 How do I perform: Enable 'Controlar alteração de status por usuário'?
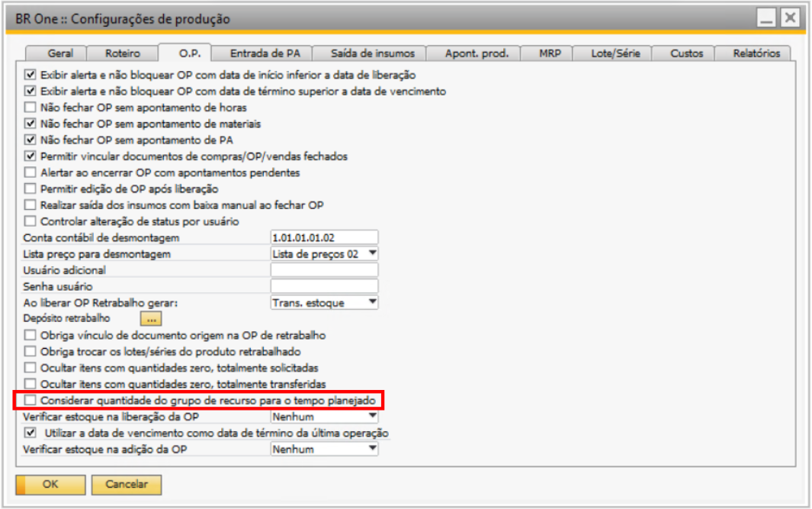tap(30, 221)
